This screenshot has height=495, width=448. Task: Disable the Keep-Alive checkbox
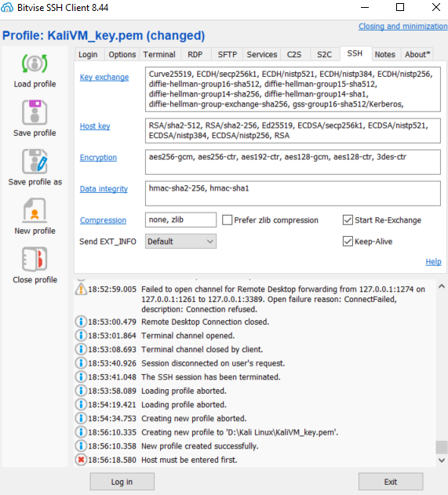point(348,242)
